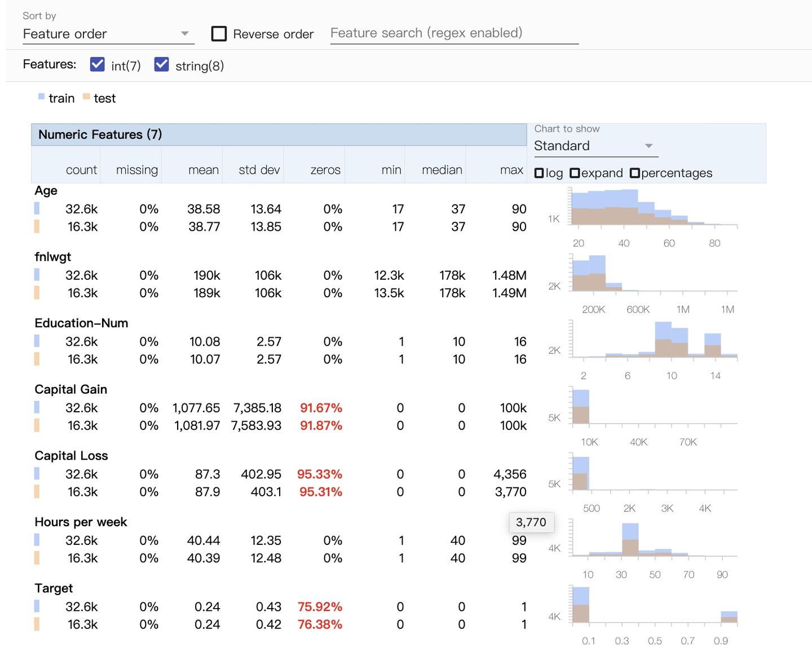Enable the expand checkbox

click(575, 173)
